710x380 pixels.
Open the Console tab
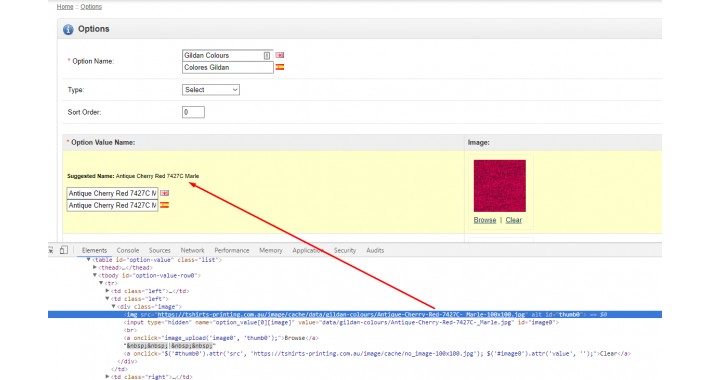pos(128,250)
